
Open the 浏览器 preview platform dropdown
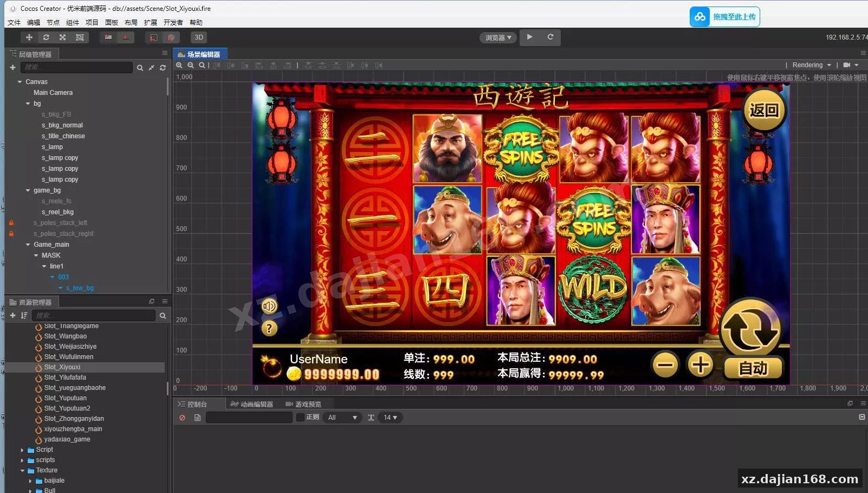pos(498,37)
